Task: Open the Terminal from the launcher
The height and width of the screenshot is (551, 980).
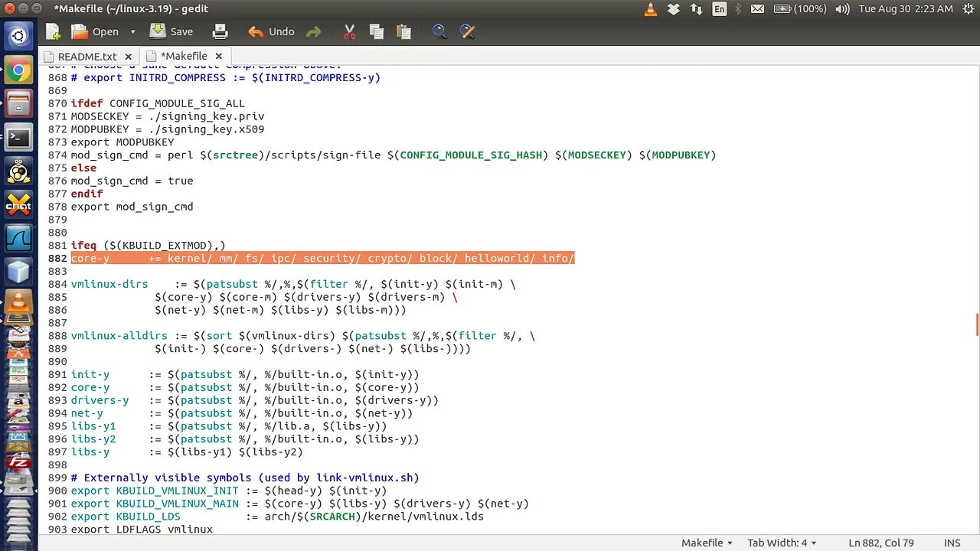Action: (x=18, y=138)
